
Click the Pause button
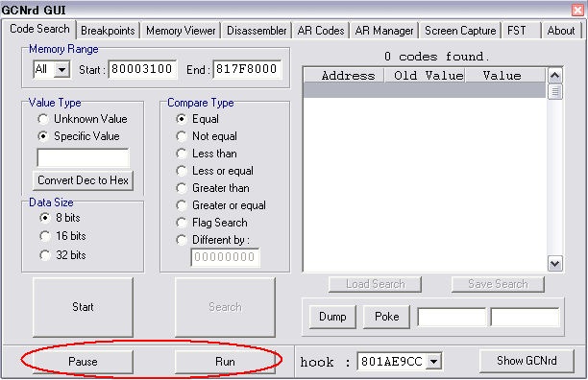[x=83, y=362]
